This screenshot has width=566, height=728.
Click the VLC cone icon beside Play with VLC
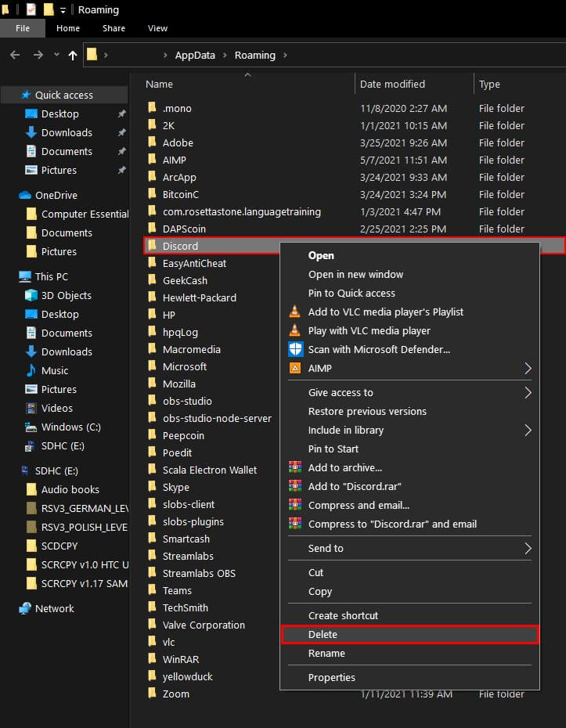click(295, 330)
